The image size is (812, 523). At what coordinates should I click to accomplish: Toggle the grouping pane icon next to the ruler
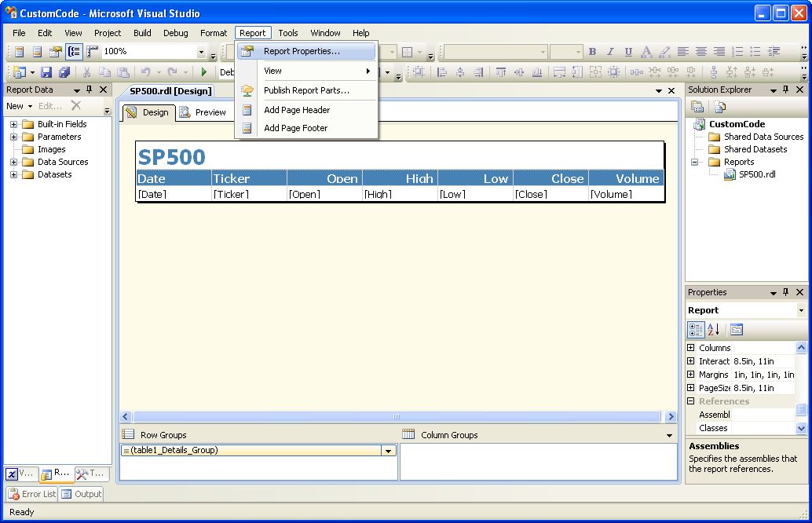pos(74,51)
